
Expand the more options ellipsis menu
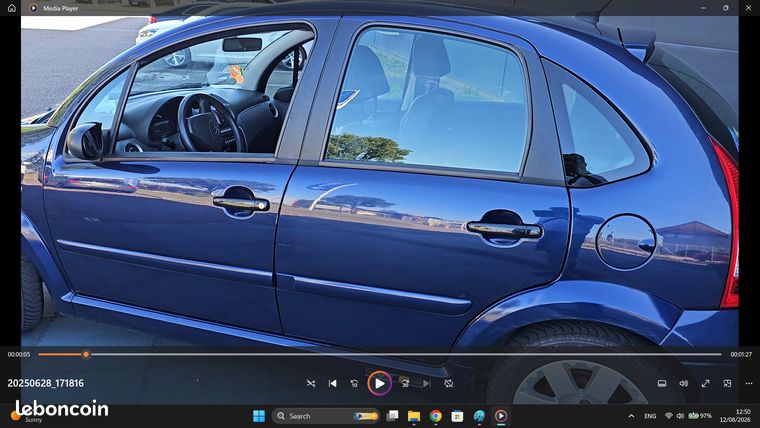(x=749, y=383)
